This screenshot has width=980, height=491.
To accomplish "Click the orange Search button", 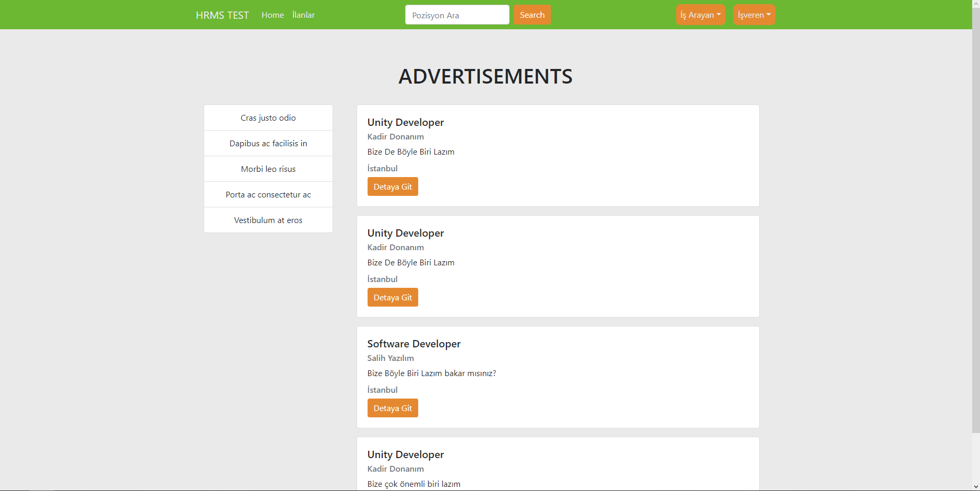I will [x=532, y=15].
